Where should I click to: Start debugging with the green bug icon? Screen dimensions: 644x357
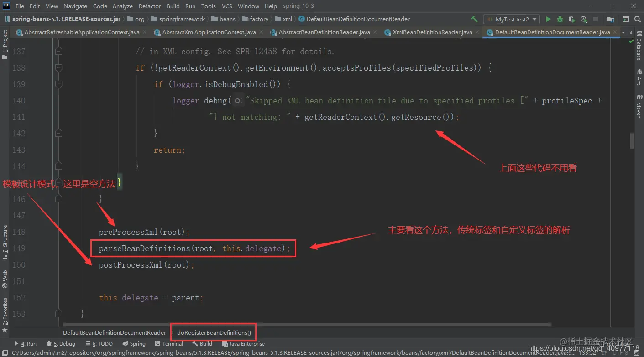tap(560, 19)
